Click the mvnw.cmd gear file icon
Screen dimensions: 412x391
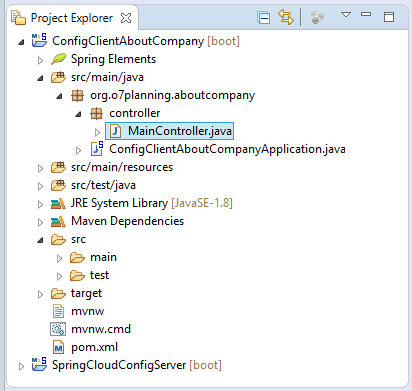[58, 329]
